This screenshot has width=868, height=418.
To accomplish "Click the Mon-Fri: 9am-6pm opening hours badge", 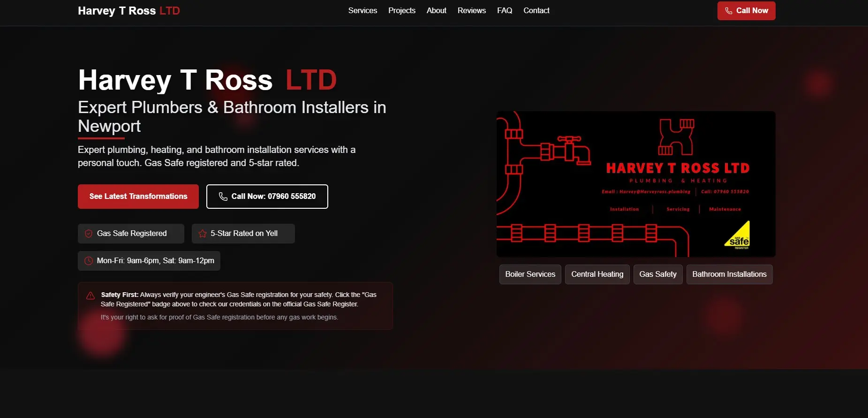I will tap(149, 261).
